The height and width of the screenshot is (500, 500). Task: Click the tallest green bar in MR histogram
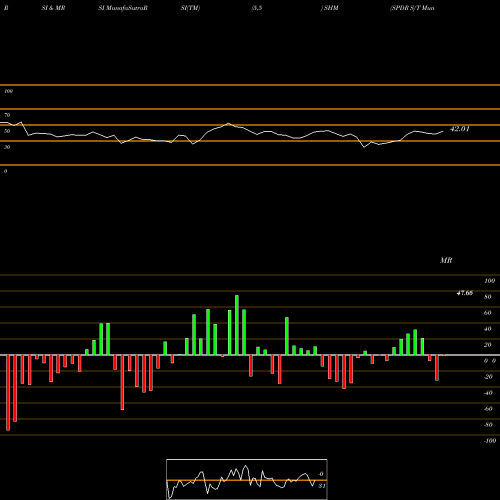(x=237, y=325)
